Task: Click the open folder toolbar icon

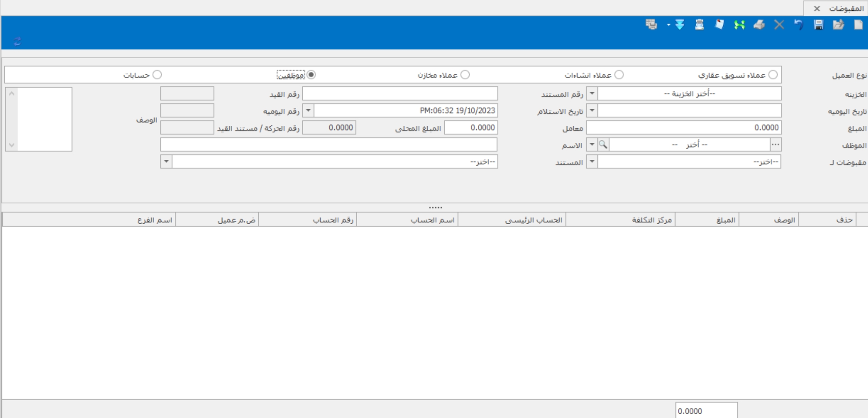Action: point(838,25)
